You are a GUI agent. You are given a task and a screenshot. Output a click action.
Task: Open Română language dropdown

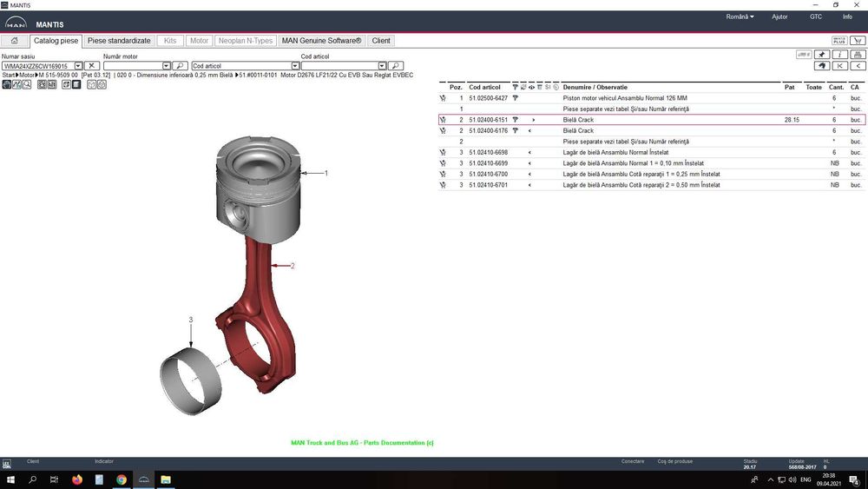tap(740, 17)
